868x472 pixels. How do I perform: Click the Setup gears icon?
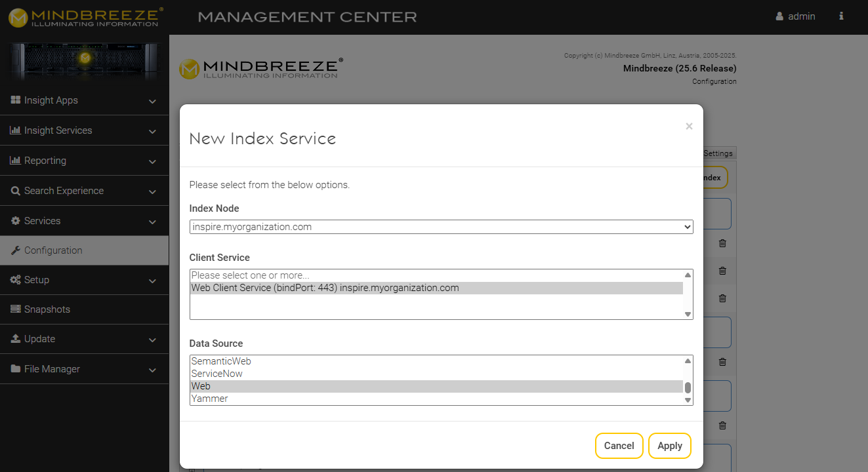[16, 280]
